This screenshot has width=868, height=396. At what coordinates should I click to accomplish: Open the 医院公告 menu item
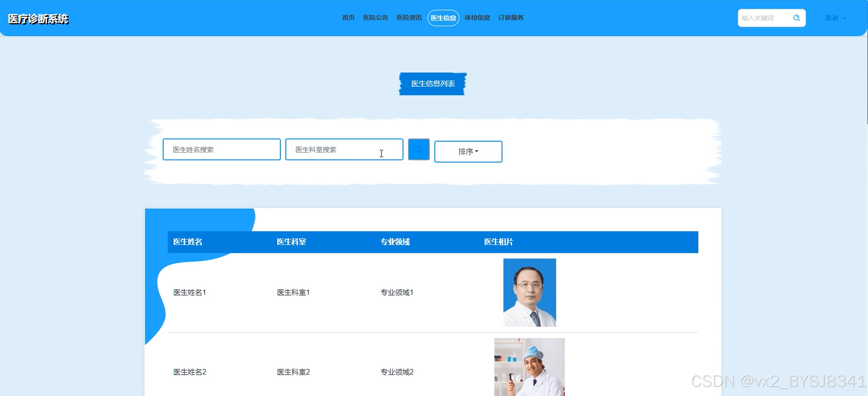(375, 18)
